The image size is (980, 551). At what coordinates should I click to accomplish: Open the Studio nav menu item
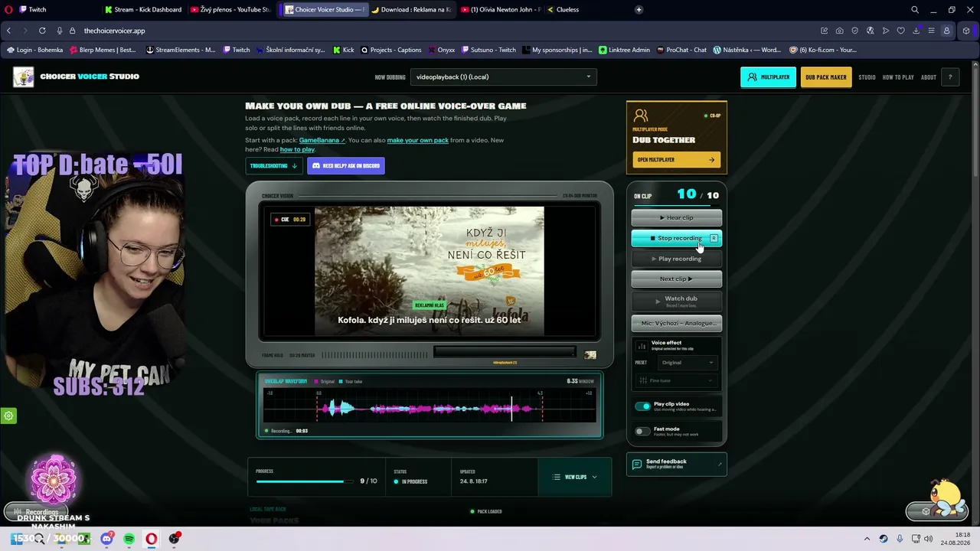(867, 77)
